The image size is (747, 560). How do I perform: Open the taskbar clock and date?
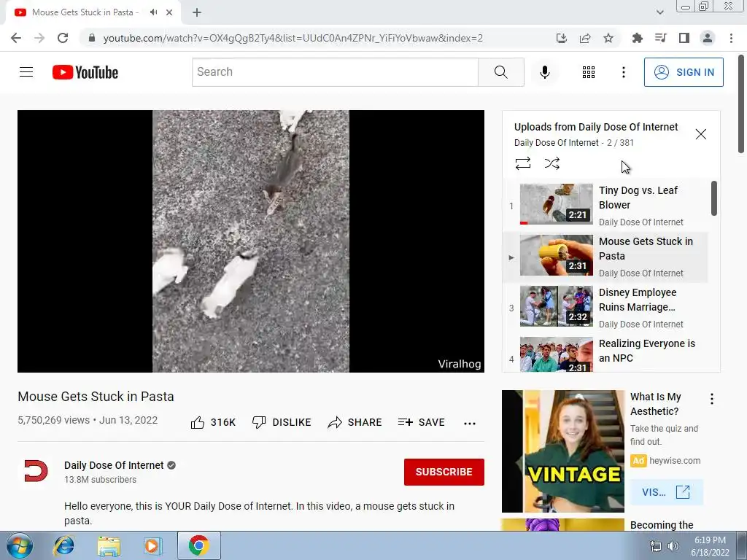(x=710, y=546)
